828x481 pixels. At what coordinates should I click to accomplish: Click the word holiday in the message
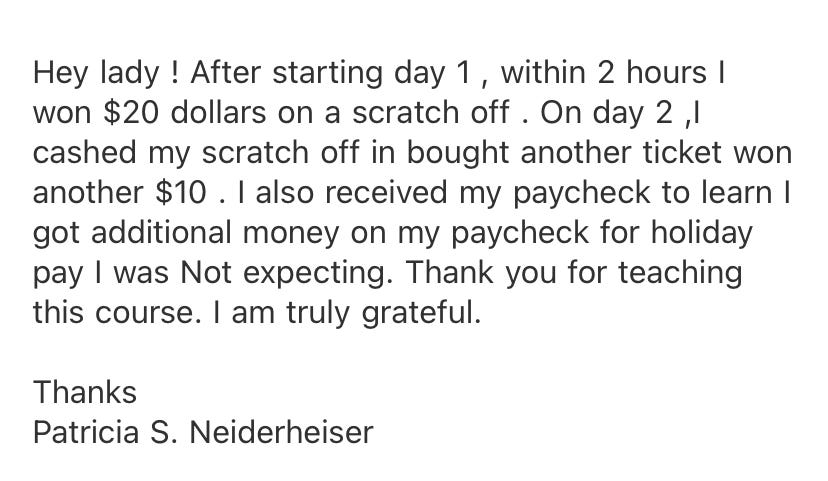(x=702, y=234)
